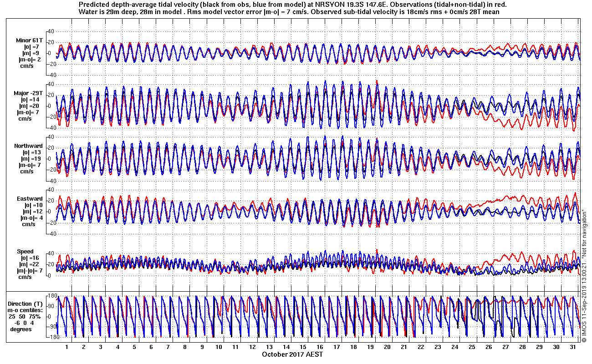This screenshot has height=364, width=592.
Task: Select the "Minor 61T" panel label
Action: 30,40
